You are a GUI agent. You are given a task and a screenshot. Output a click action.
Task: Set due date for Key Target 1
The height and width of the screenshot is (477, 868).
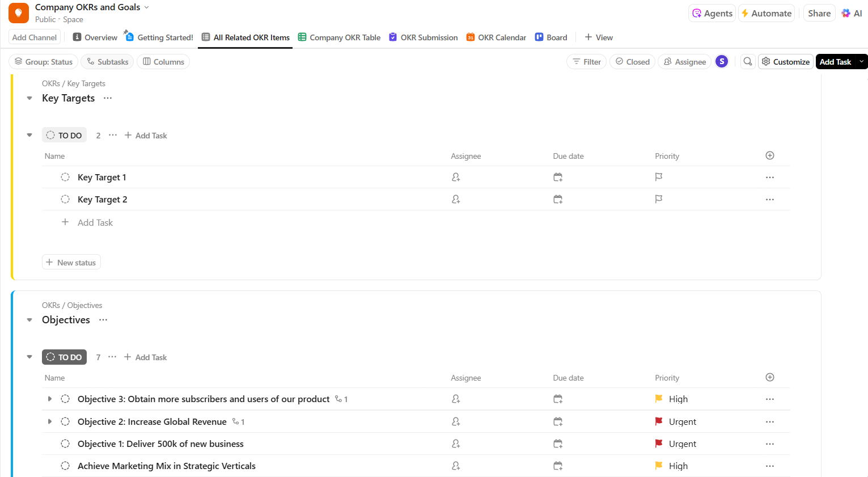click(558, 178)
